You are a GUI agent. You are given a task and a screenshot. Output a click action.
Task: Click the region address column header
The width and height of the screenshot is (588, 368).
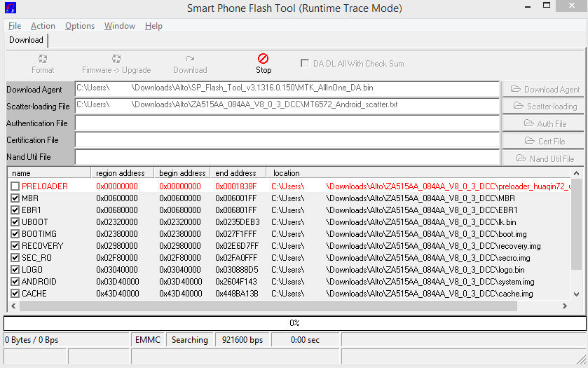[122, 173]
